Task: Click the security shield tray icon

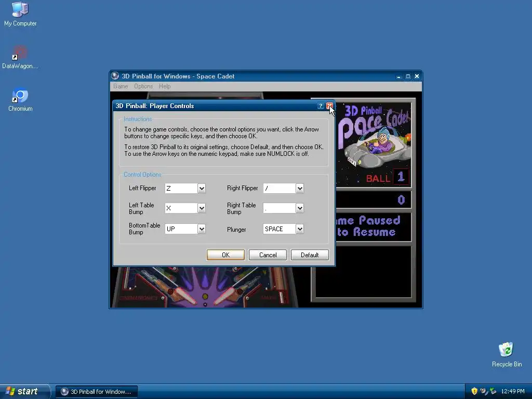Action: (x=474, y=391)
